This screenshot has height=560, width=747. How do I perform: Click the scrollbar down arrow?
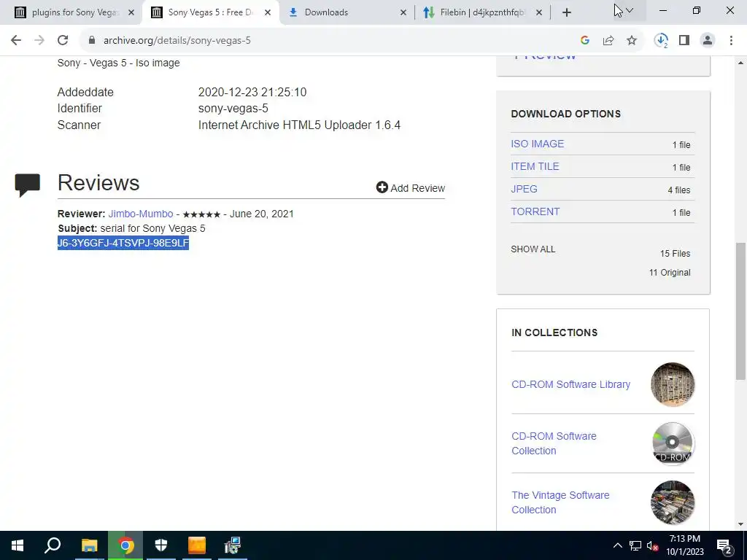tap(741, 524)
